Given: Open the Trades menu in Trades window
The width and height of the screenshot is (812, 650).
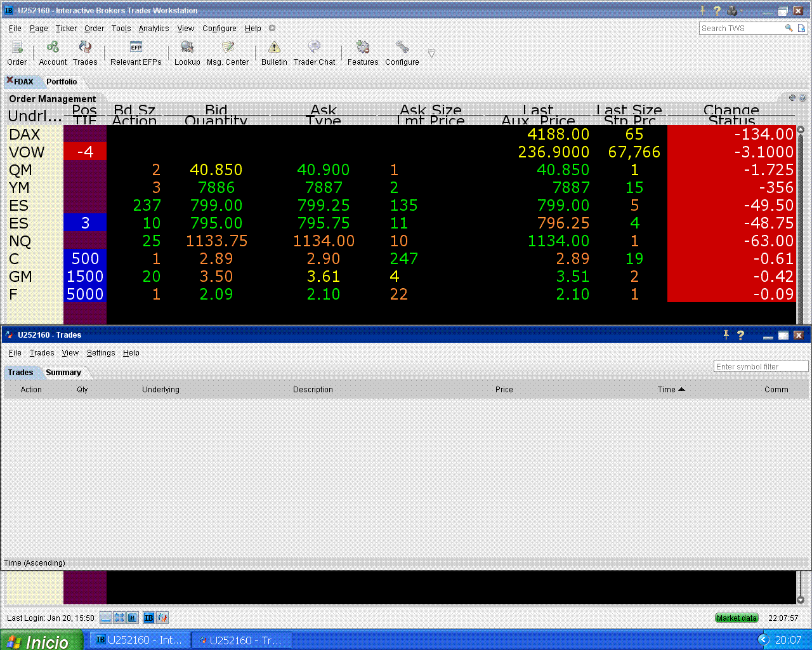Looking at the screenshot, I should pyautogui.click(x=42, y=353).
